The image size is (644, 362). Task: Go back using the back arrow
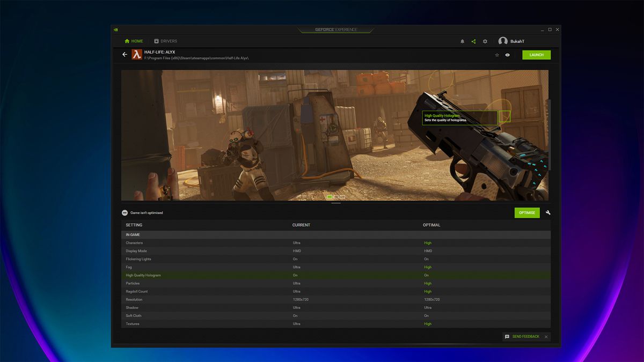[x=125, y=54]
